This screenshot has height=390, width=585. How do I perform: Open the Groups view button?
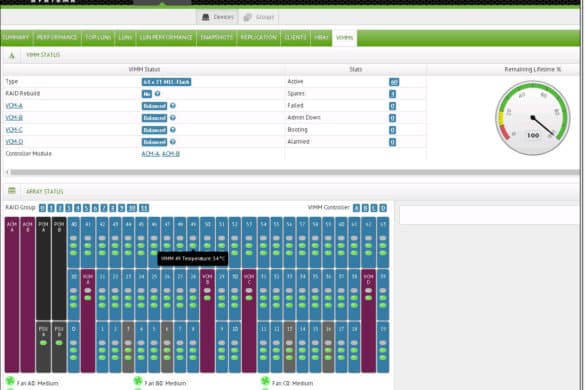(x=259, y=17)
